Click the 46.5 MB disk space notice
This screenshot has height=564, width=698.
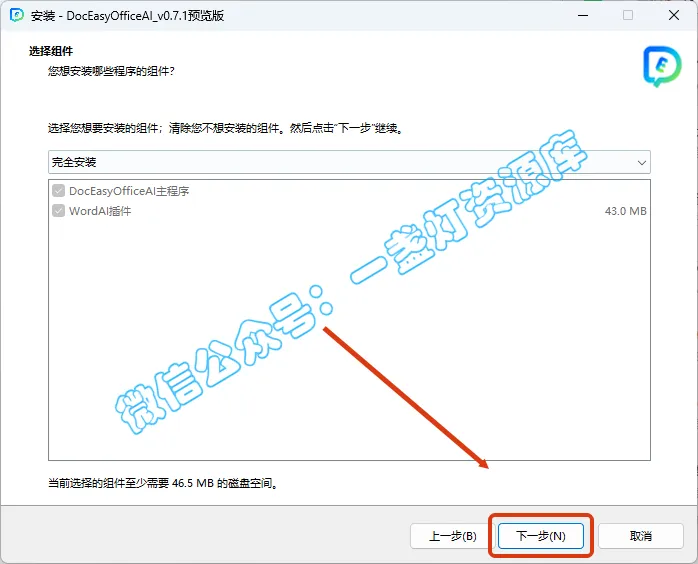163,483
